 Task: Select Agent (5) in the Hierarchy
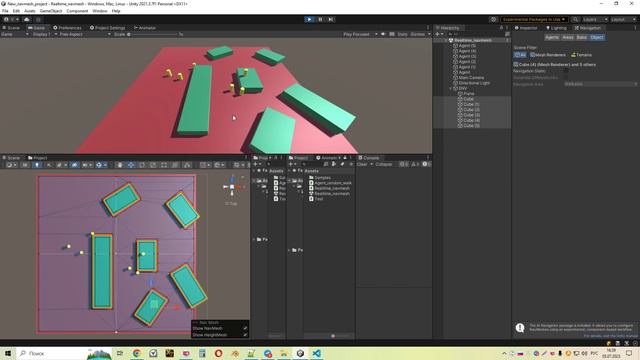tap(467, 46)
